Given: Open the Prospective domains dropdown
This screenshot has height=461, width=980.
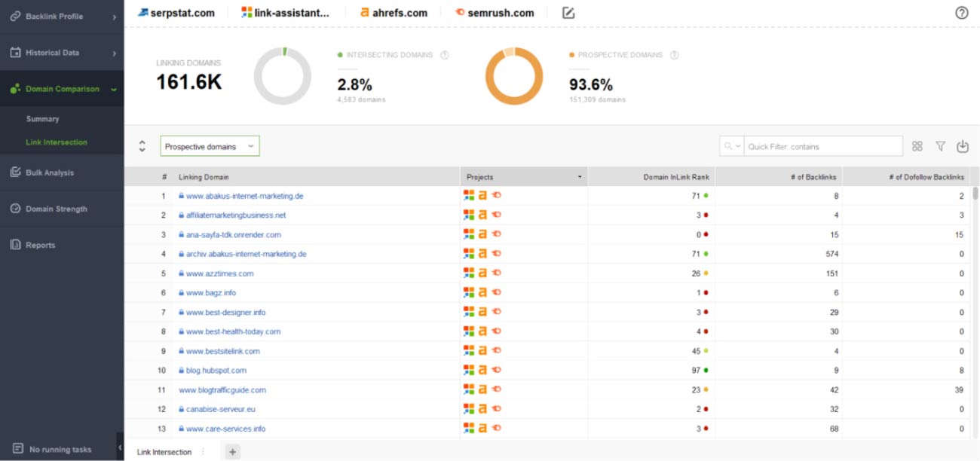Looking at the screenshot, I should [210, 146].
